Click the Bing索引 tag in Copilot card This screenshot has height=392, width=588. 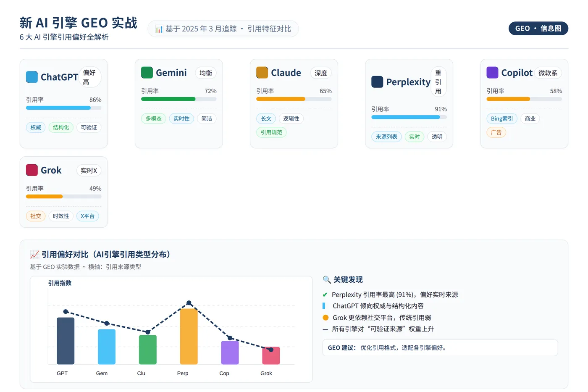tap(502, 118)
